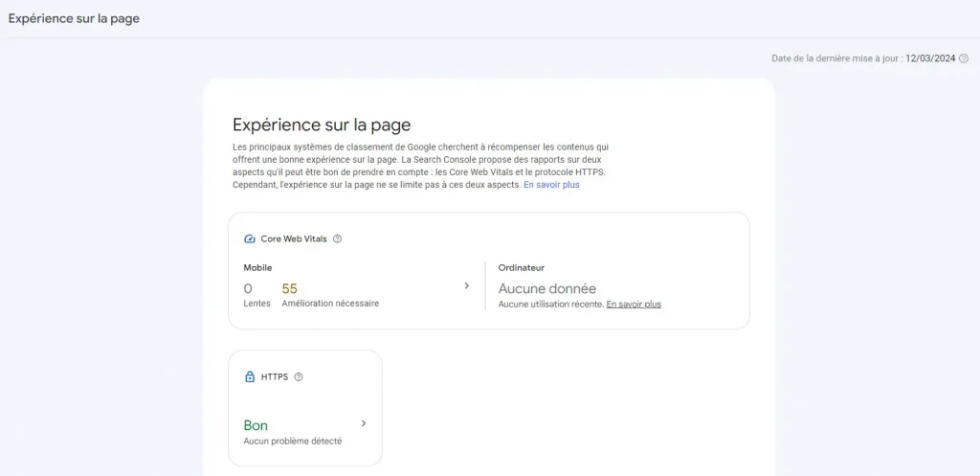
Task: Click the 'Lentes' label
Action: [x=256, y=304]
